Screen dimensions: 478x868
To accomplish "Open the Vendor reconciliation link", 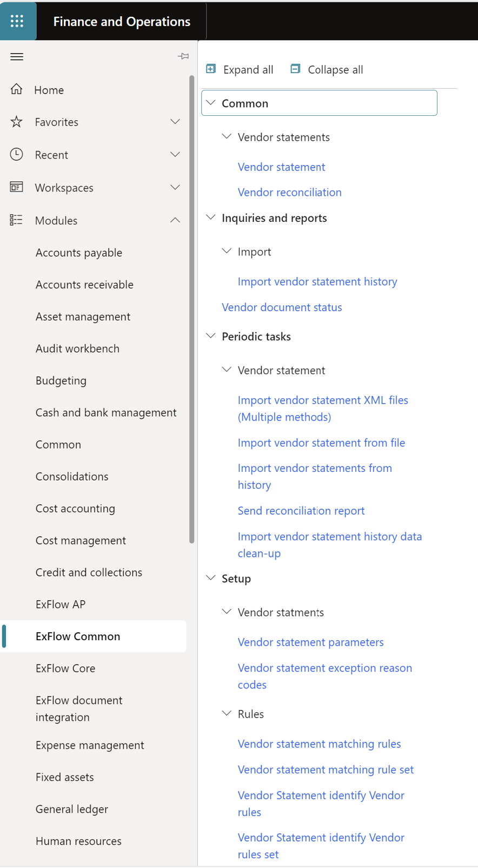I will 289,192.
